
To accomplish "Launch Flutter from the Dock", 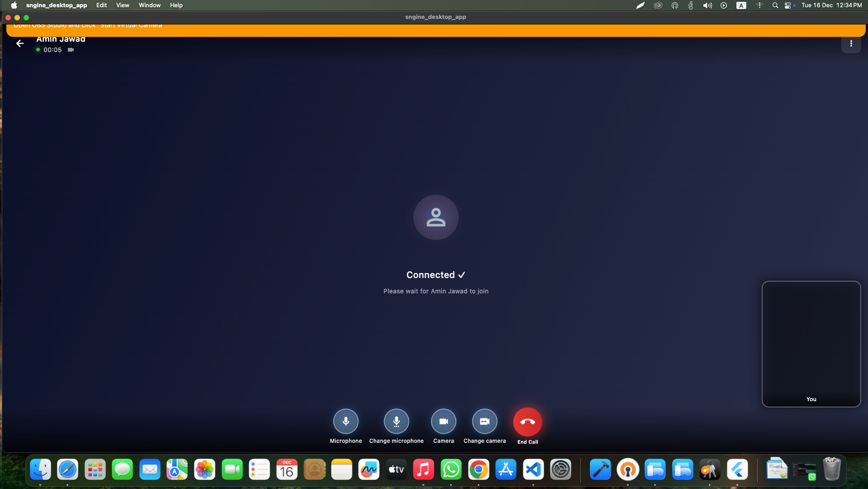I will tap(738, 470).
